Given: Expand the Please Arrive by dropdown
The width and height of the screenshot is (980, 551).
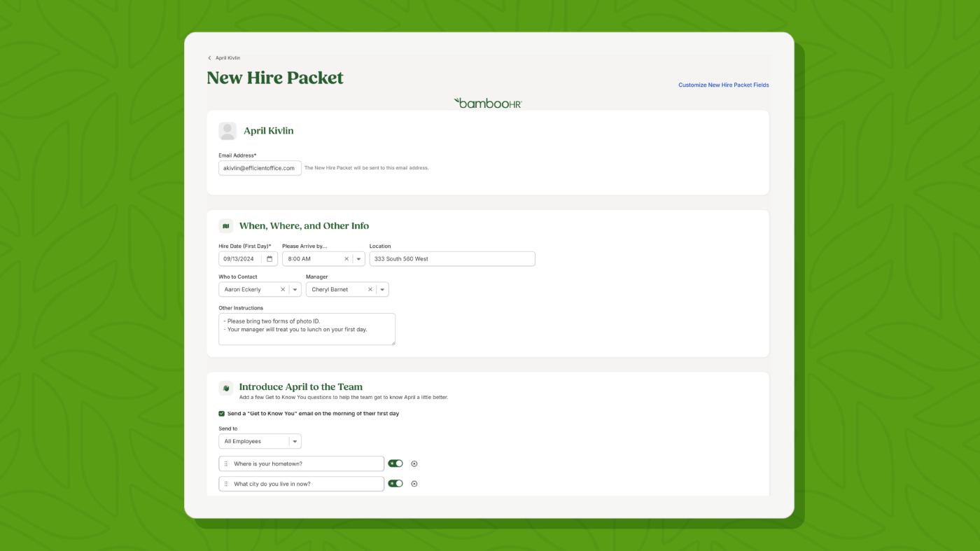Looking at the screenshot, I should [359, 259].
